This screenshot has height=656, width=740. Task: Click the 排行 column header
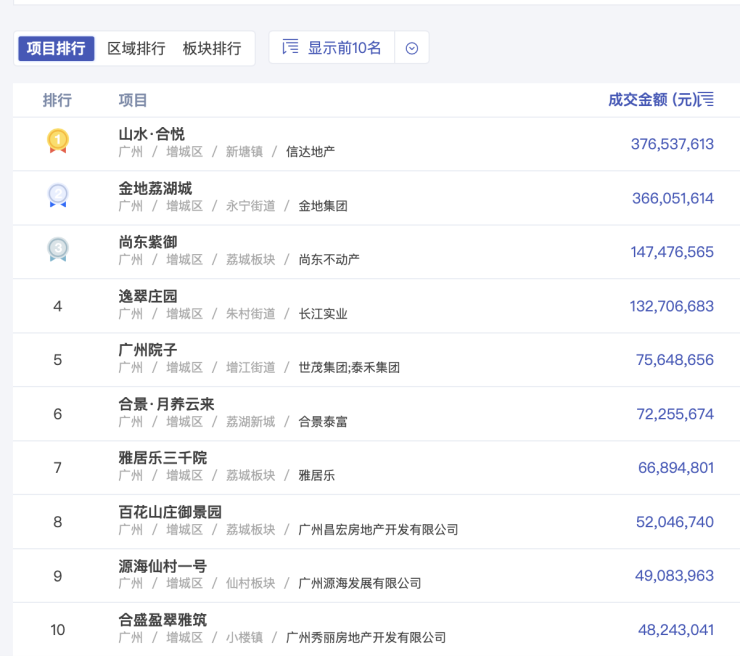pyautogui.click(x=57, y=100)
